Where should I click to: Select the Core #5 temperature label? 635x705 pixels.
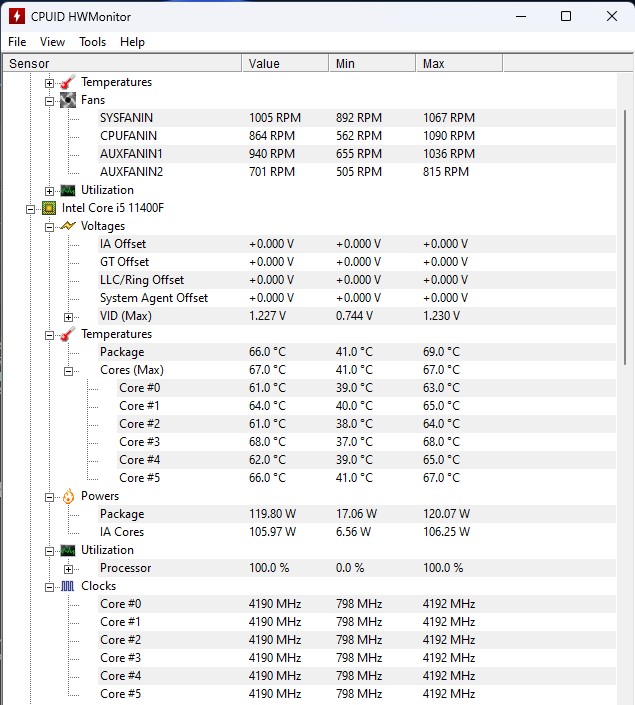(139, 477)
